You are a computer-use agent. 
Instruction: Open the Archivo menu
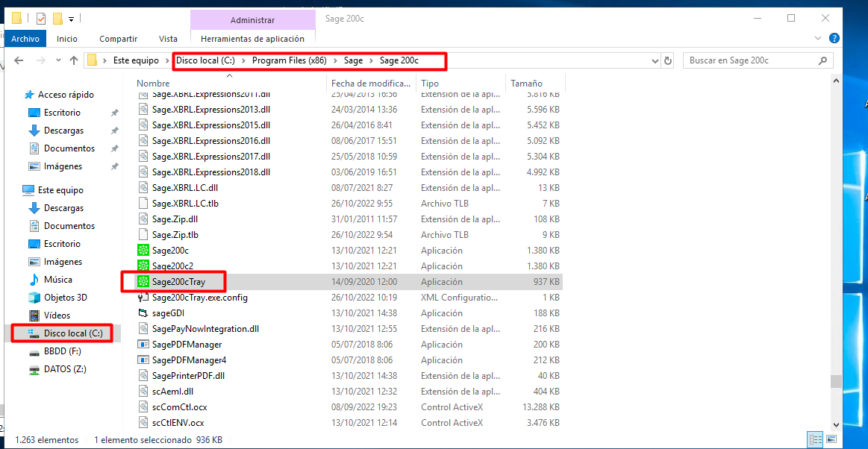tap(25, 39)
